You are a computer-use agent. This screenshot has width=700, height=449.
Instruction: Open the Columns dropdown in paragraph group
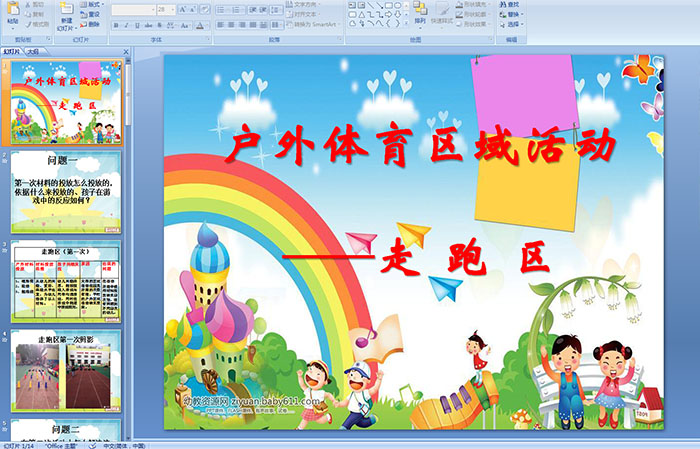[x=277, y=25]
